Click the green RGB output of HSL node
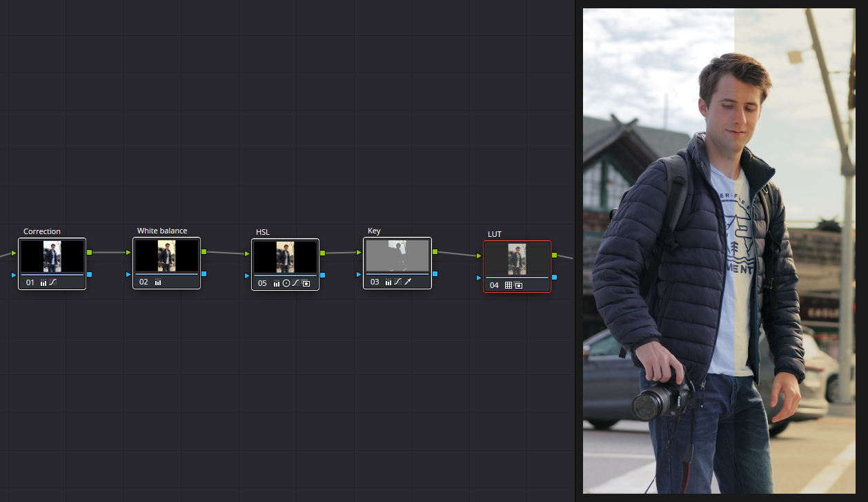868x502 pixels. (x=322, y=253)
